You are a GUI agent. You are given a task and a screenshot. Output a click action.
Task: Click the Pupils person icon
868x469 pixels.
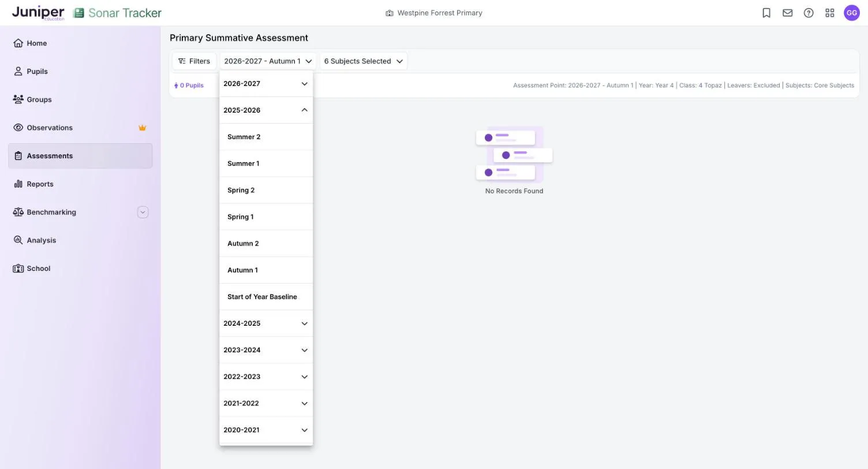[x=18, y=71]
